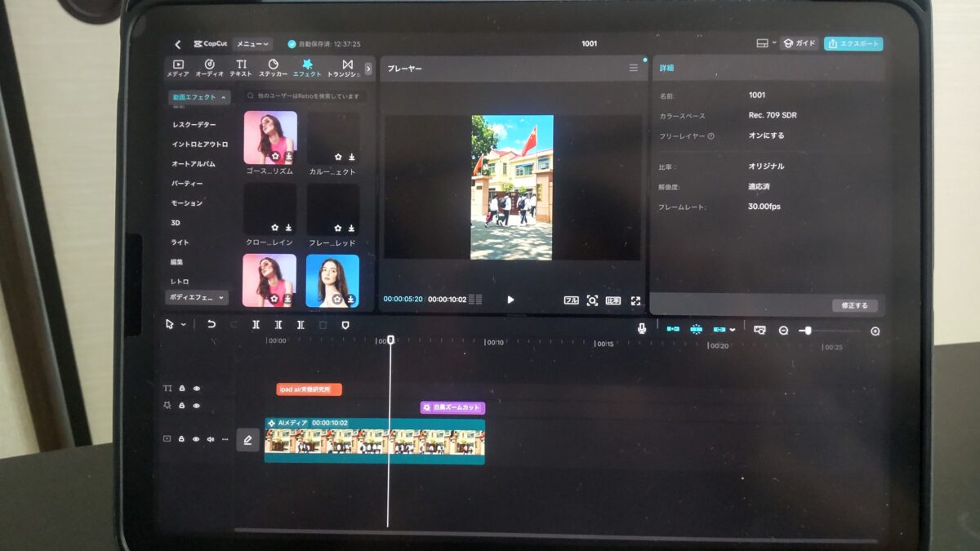Select the 3D effects category
This screenshot has width=980, height=551.
[175, 222]
